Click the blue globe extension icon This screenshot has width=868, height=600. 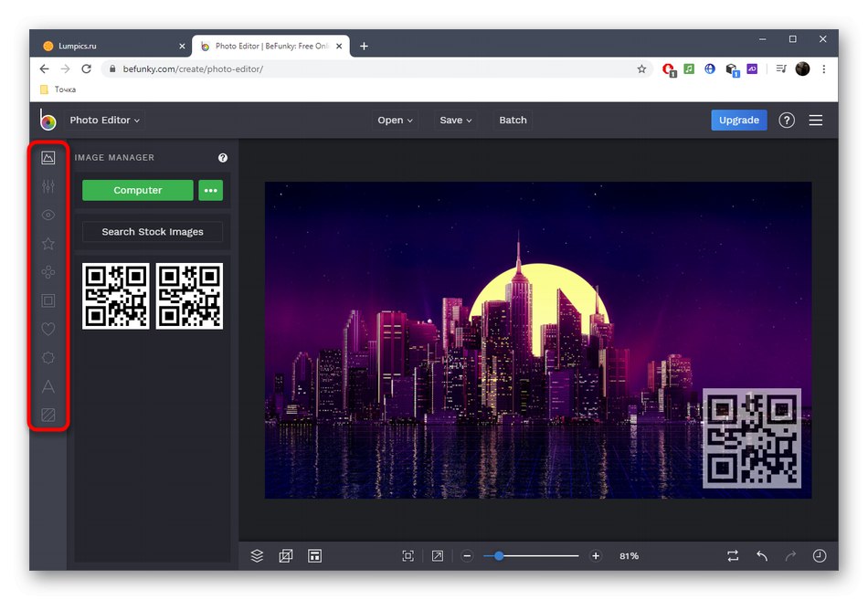pos(710,69)
